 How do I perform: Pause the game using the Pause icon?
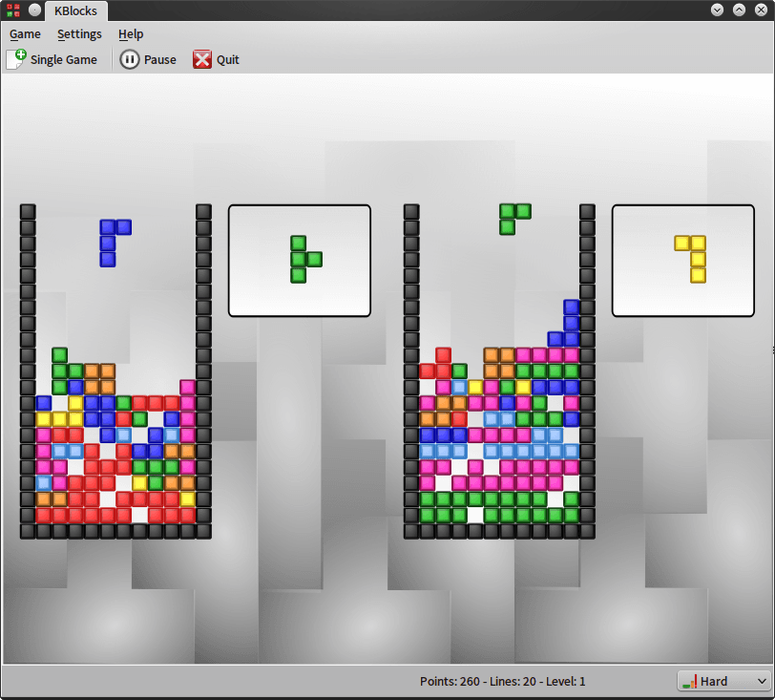tap(130, 60)
